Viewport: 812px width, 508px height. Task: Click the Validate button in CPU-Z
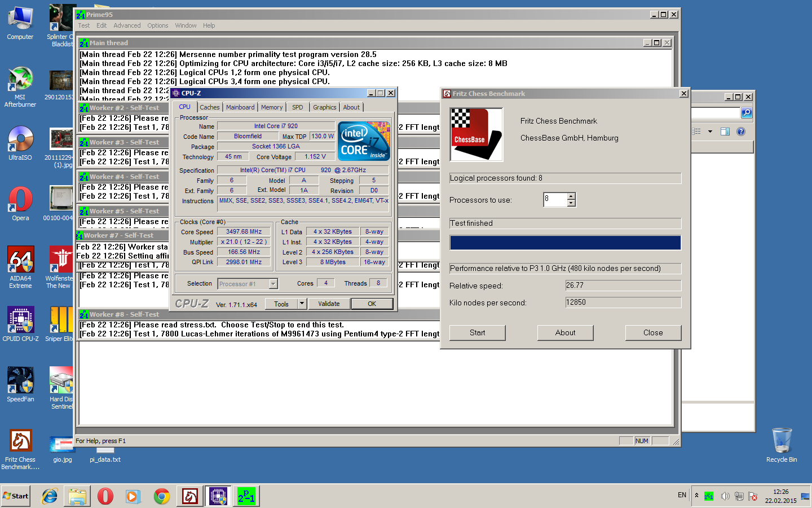329,304
